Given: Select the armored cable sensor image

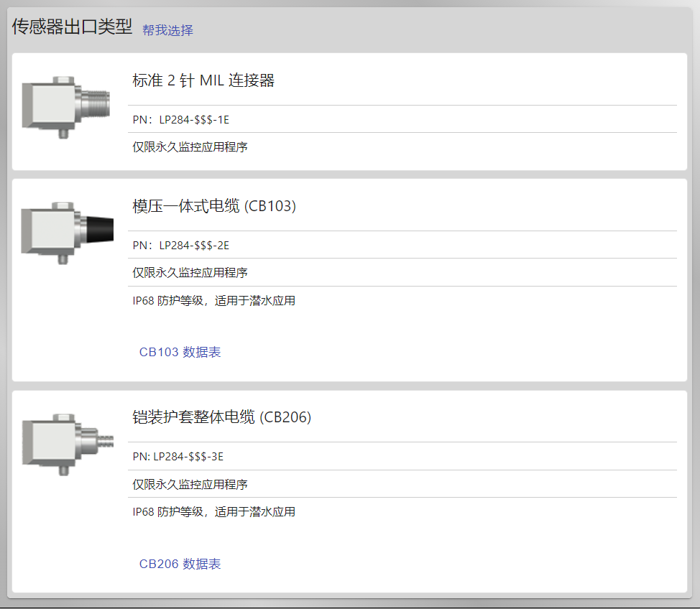Looking at the screenshot, I should [68, 445].
